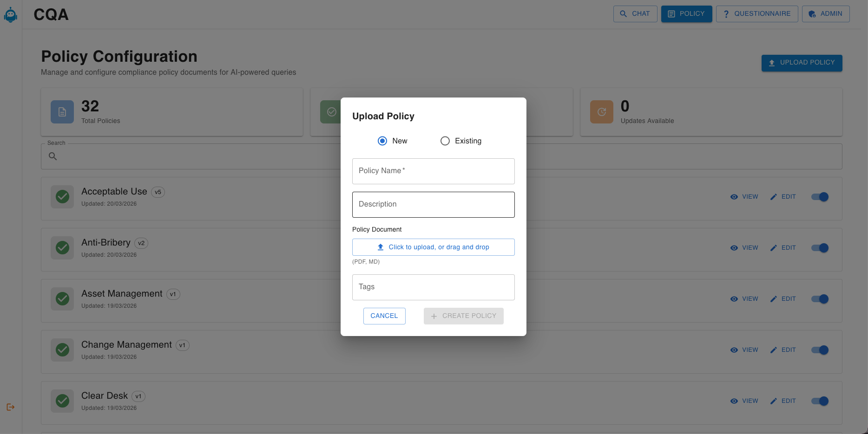Click the CQA robot logo icon

pyautogui.click(x=10, y=14)
